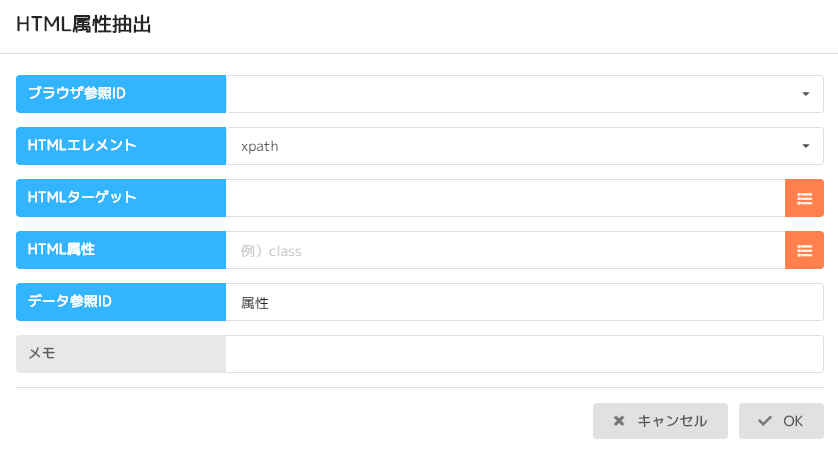Confirm with the OK button
This screenshot has height=458, width=838.
[x=781, y=421]
